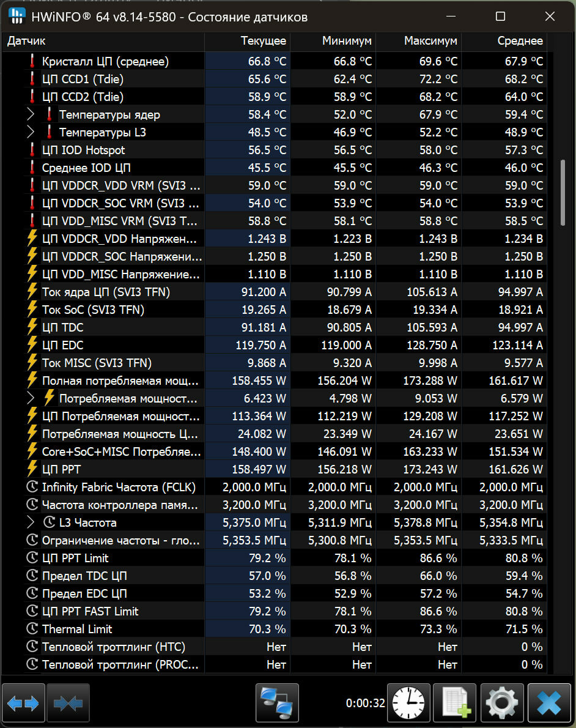
Task: Click thermometer icon of ЦП CCD1 (Tdie)
Action: 32,78
